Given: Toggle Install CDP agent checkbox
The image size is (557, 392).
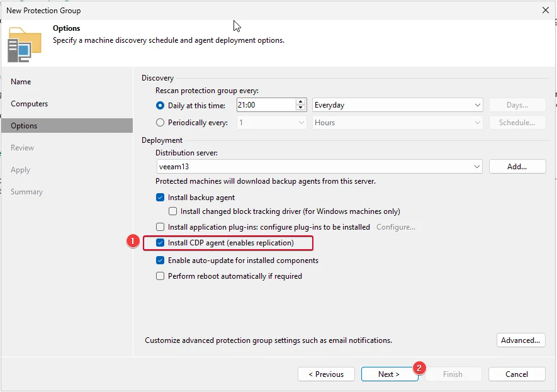Looking at the screenshot, I should coord(160,243).
